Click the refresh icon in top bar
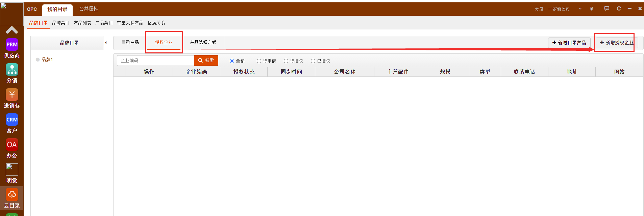The height and width of the screenshot is (216, 644). pyautogui.click(x=619, y=9)
